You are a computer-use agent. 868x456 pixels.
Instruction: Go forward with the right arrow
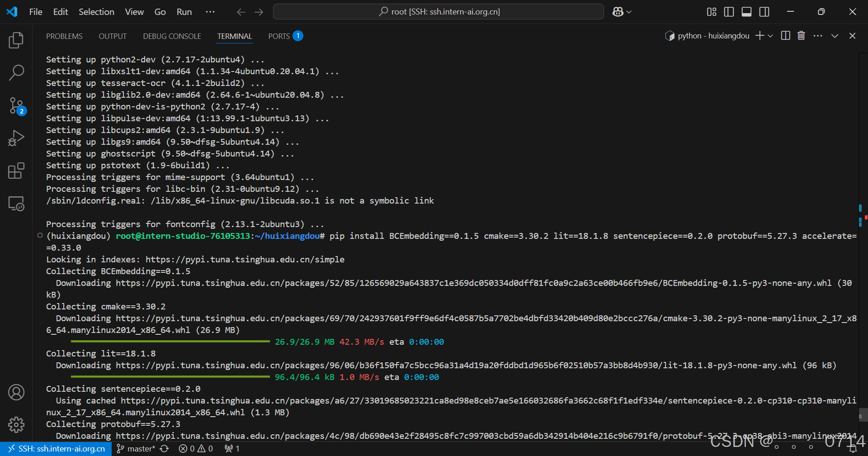point(259,12)
